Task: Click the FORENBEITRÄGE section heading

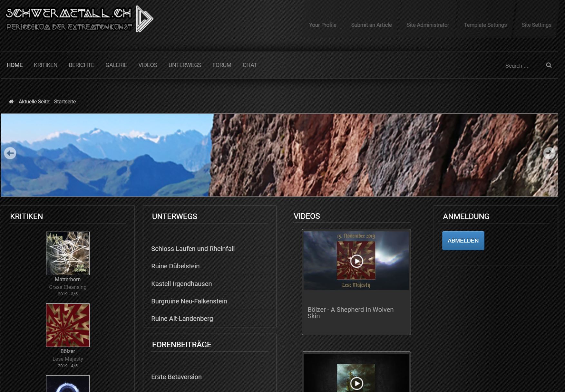Action: click(181, 345)
